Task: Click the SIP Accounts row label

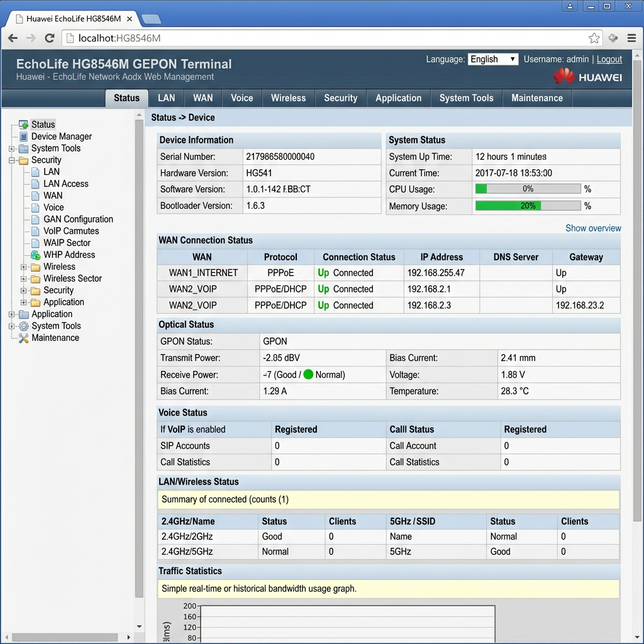Action: pyautogui.click(x=186, y=446)
